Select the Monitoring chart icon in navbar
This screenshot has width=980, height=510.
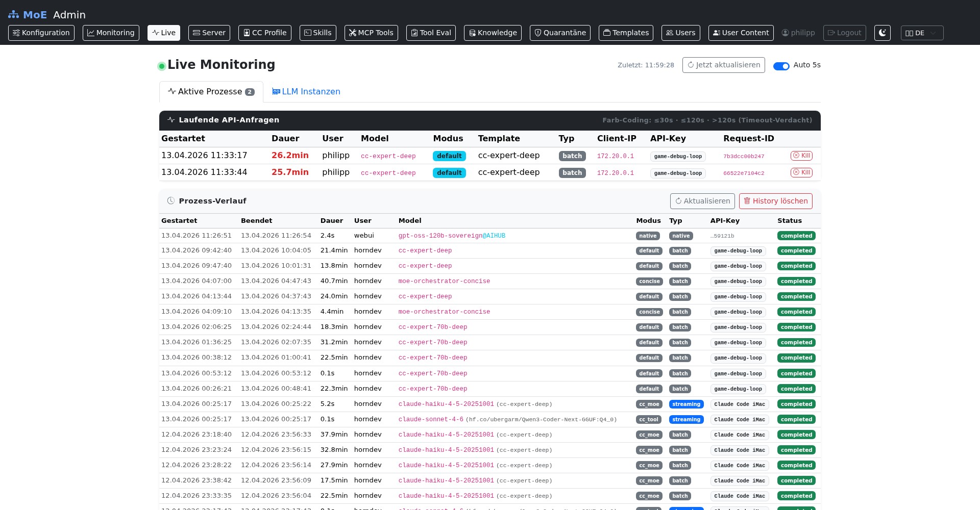92,33
